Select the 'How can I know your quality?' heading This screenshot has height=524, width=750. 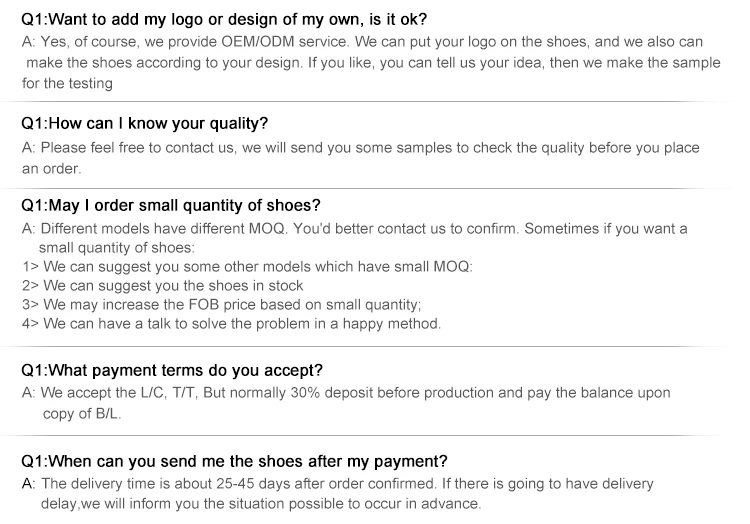pos(145,124)
